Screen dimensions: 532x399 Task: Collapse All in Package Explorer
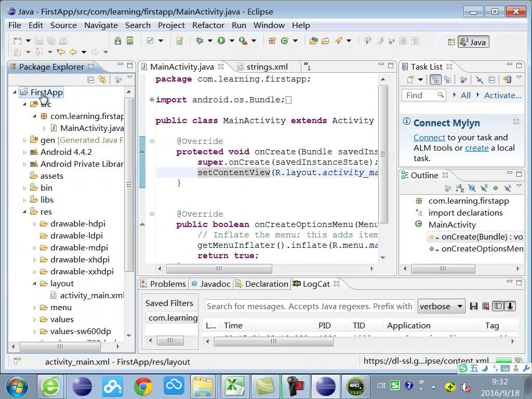coord(90,79)
